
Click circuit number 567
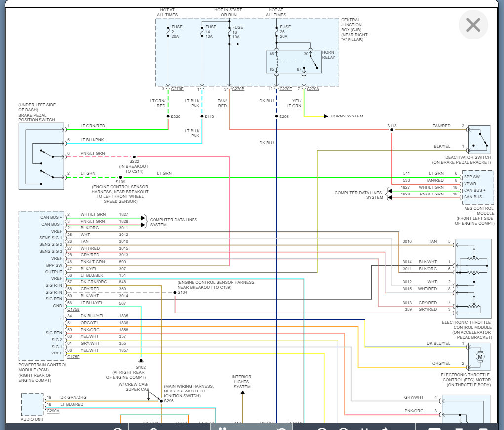point(122,303)
